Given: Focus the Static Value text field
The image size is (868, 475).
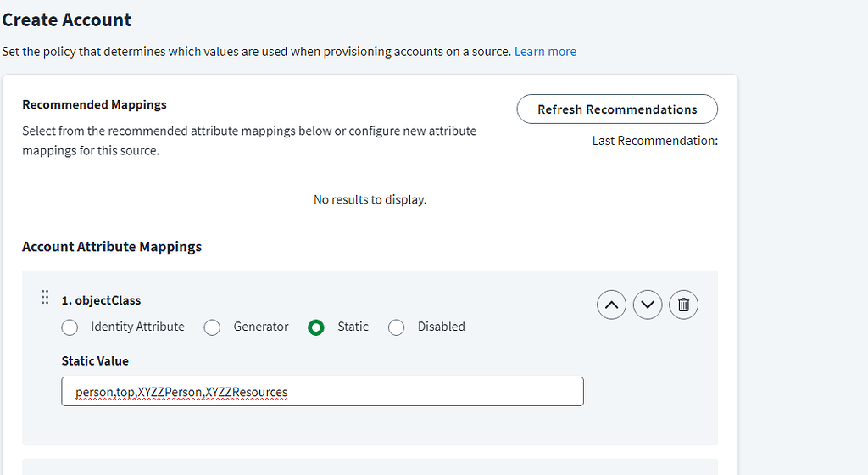Looking at the screenshot, I should point(322,391).
